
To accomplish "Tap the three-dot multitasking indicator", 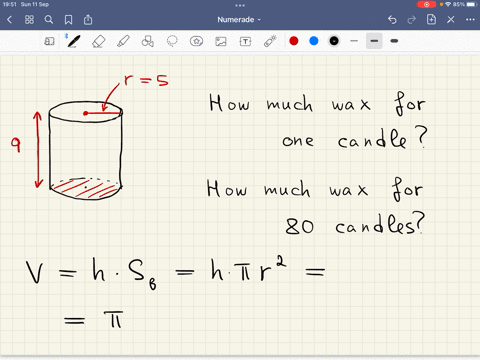I will pyautogui.click(x=240, y=5).
